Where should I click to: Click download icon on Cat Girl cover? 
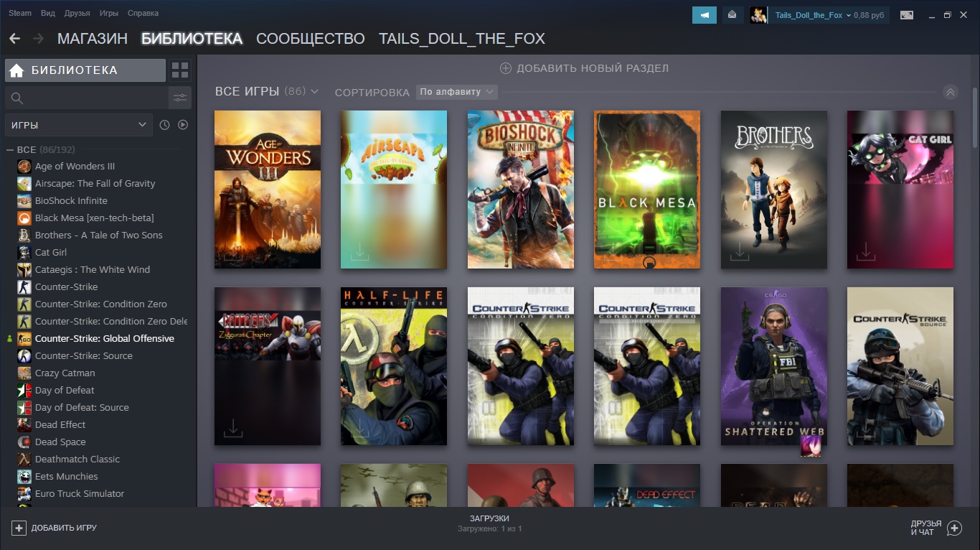point(866,252)
